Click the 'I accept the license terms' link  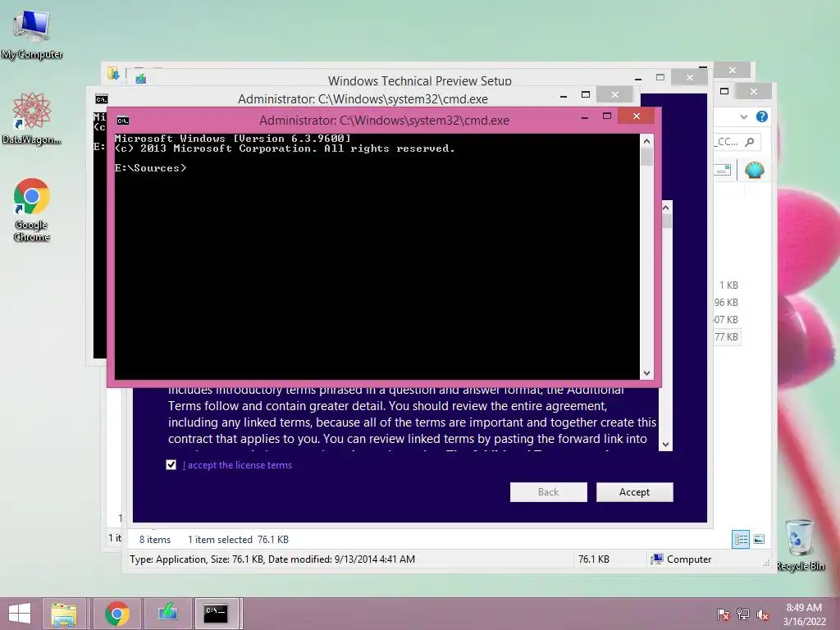(x=237, y=465)
